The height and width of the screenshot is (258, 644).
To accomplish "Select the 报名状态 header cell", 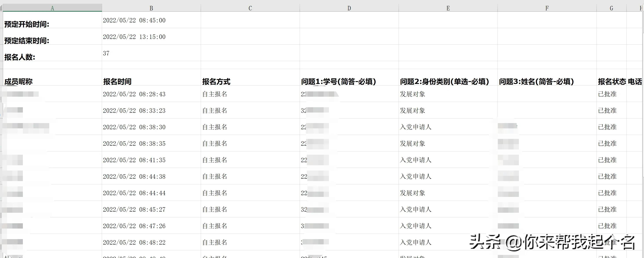I will [x=612, y=81].
